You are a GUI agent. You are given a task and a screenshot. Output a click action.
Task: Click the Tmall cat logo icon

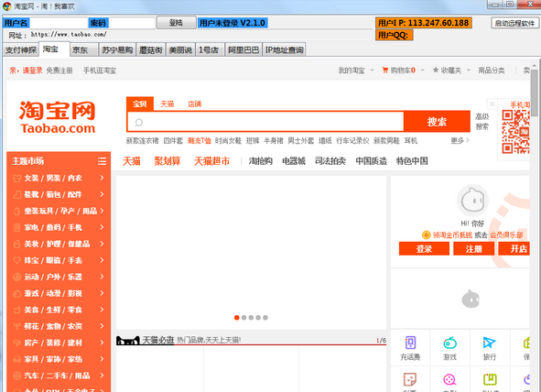[127, 341]
